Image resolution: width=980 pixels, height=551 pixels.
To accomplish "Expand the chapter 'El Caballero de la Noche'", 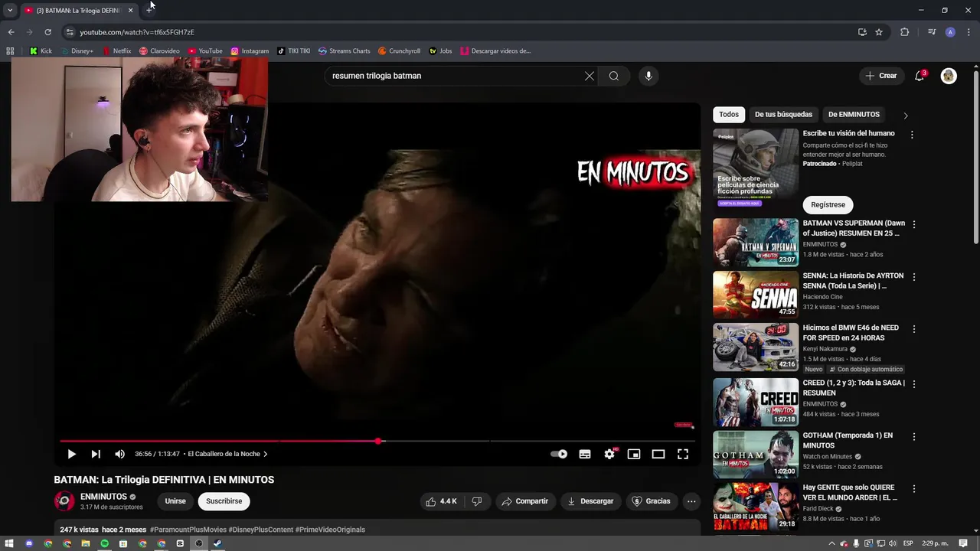I will tap(227, 454).
